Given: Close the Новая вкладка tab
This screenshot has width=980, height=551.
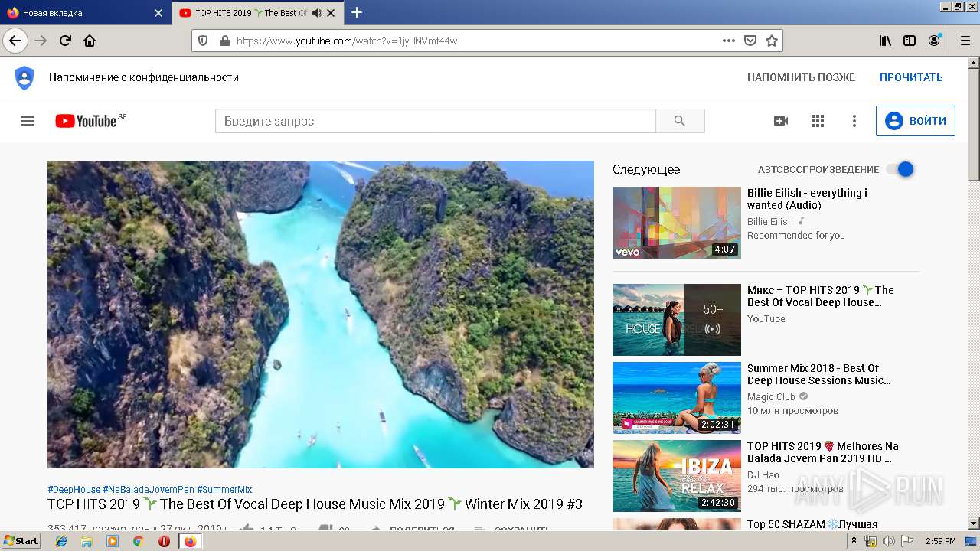Looking at the screenshot, I should click(158, 13).
